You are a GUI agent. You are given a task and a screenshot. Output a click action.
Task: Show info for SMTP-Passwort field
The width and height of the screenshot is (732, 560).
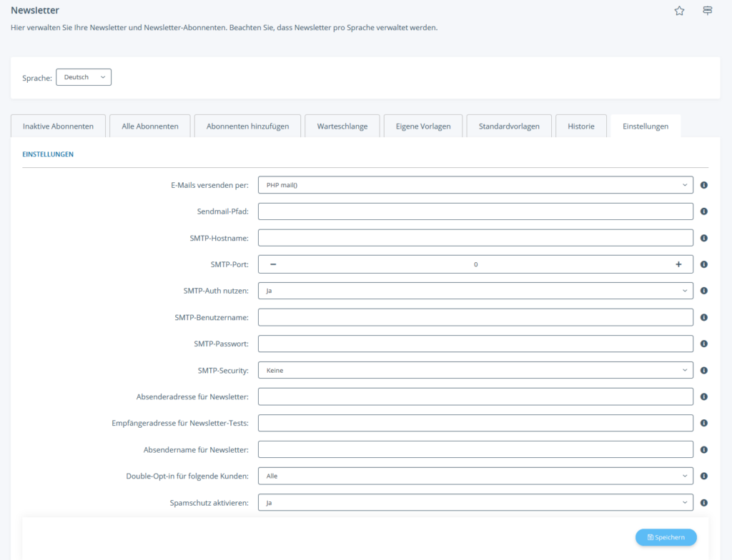click(704, 344)
